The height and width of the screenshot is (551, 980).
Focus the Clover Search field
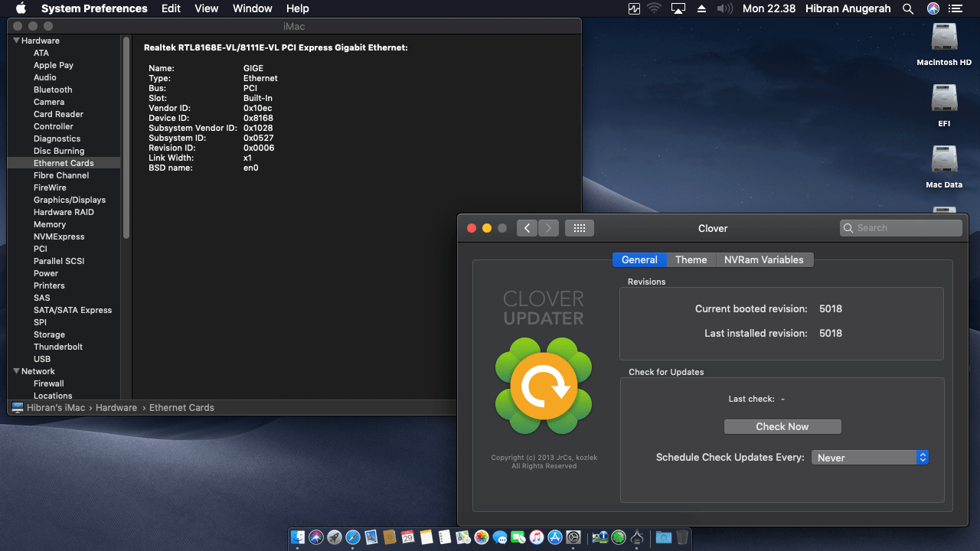pyautogui.click(x=901, y=228)
